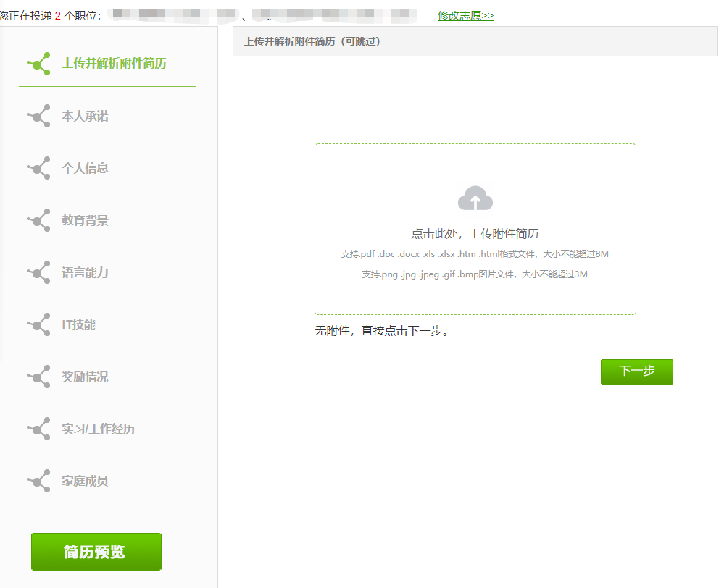Click node icon beside 个人信息
The height and width of the screenshot is (588, 724).
tap(39, 168)
